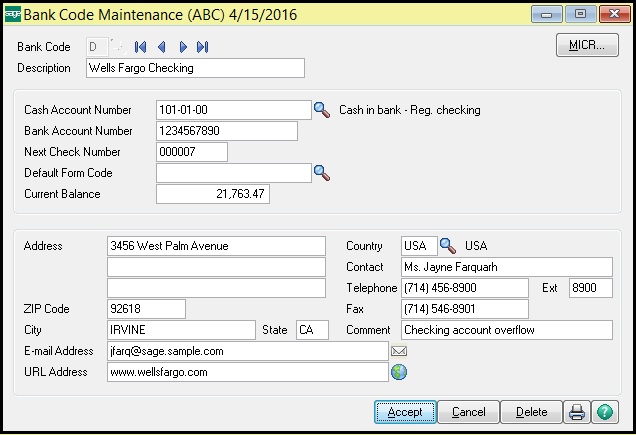
Task: Click Address line 3456 West Palm Avenue
Action: coord(216,246)
